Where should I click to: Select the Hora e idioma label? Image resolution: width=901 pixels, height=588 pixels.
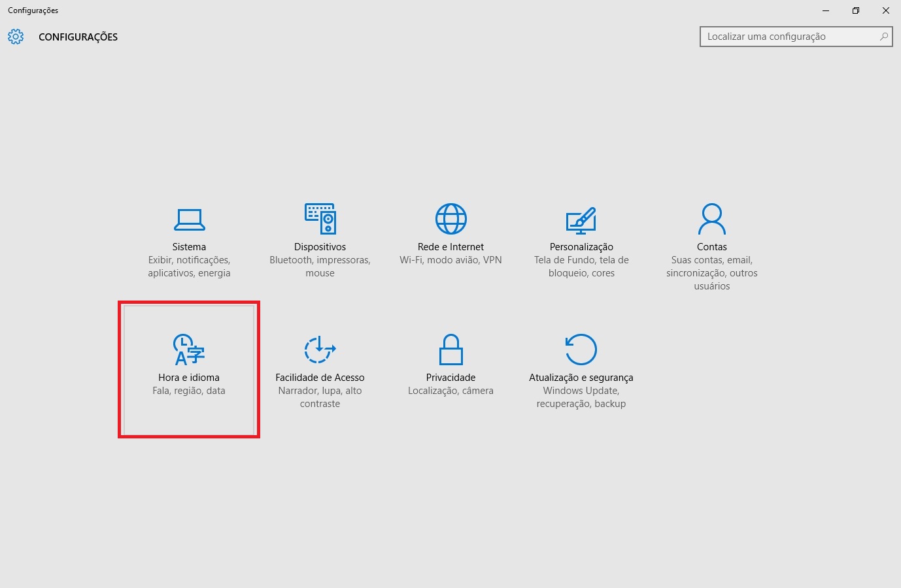189,378
